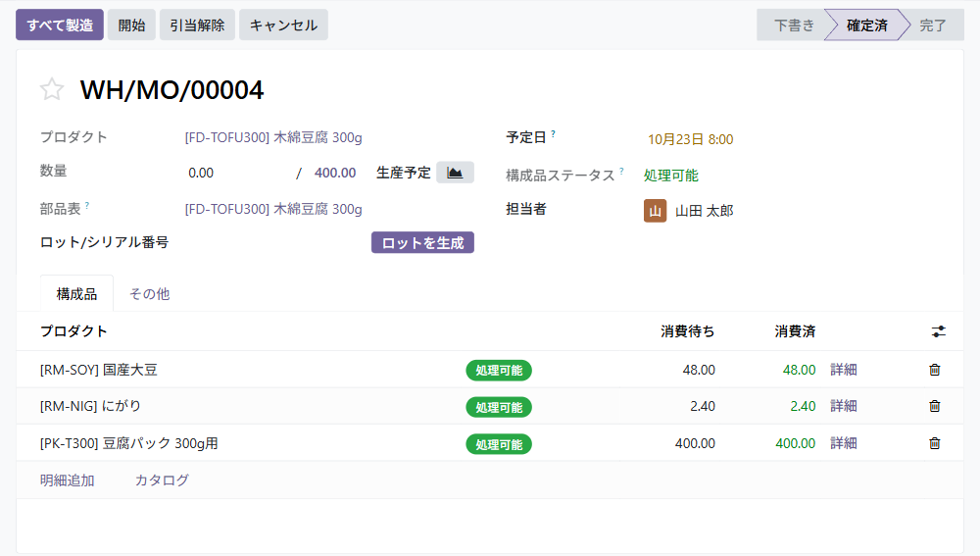Click 処理可能 badge on 豆腐パック row
This screenshot has width=980, height=556.
pyautogui.click(x=499, y=444)
